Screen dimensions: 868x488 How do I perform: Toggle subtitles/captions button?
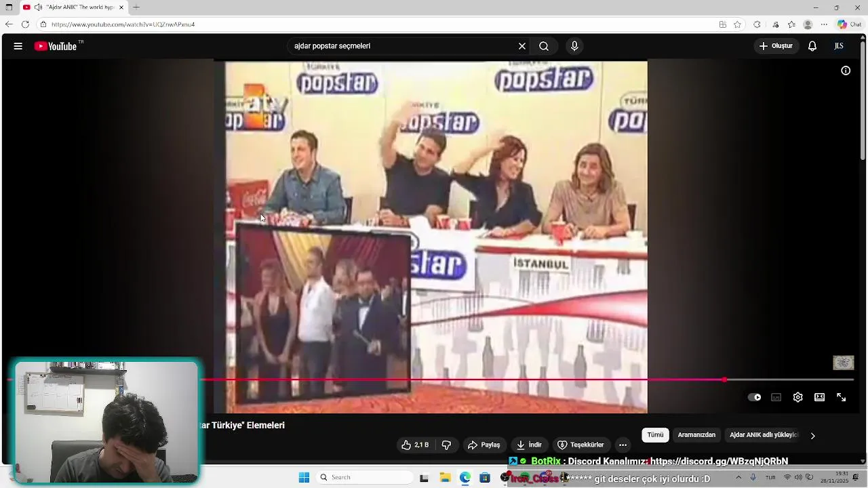(x=776, y=397)
